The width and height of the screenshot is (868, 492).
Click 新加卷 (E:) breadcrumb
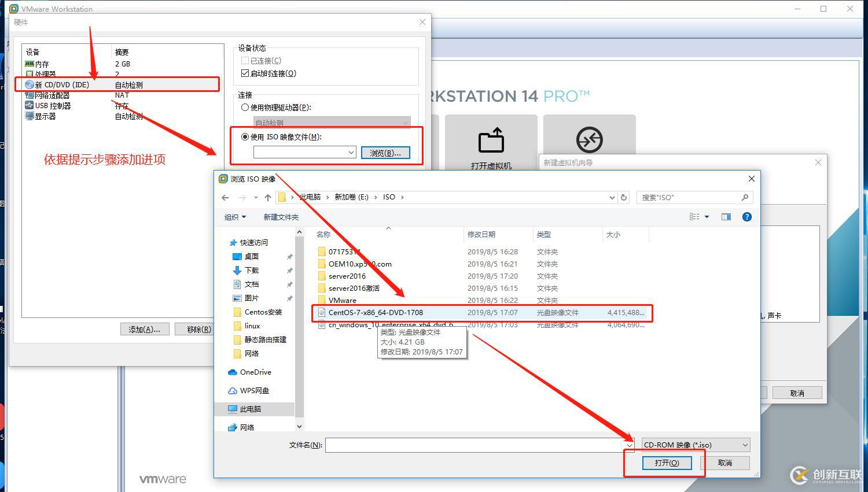(351, 197)
